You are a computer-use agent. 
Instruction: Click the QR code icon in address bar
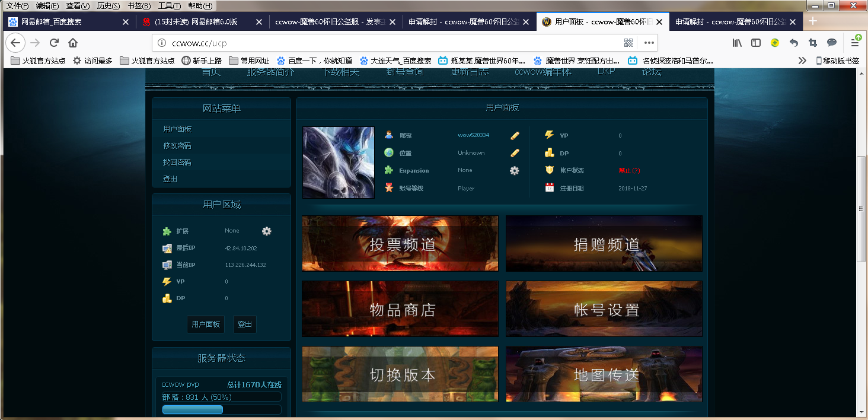pos(628,43)
